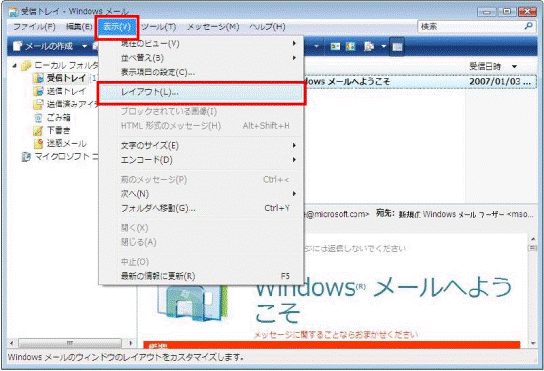Minimize the Windows メール window

(487, 12)
